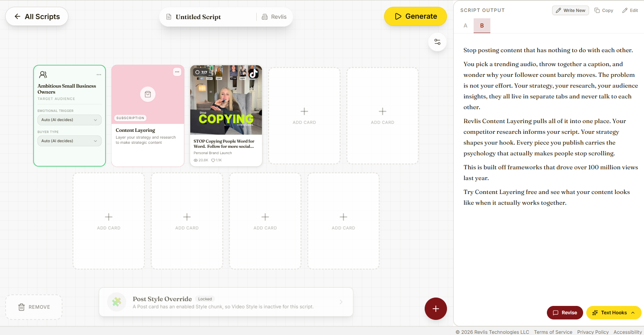The width and height of the screenshot is (644, 335).
Task: Click the 20.8K views eye icon
Action: point(195,160)
